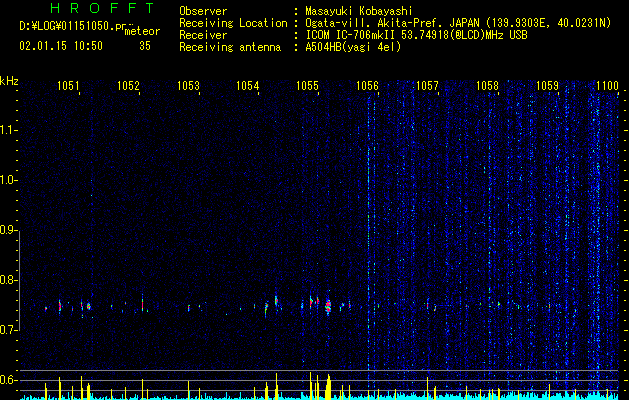Screen dimensions: 629x400
Task: Click the meteor count value 35
Action: pyautogui.click(x=145, y=46)
